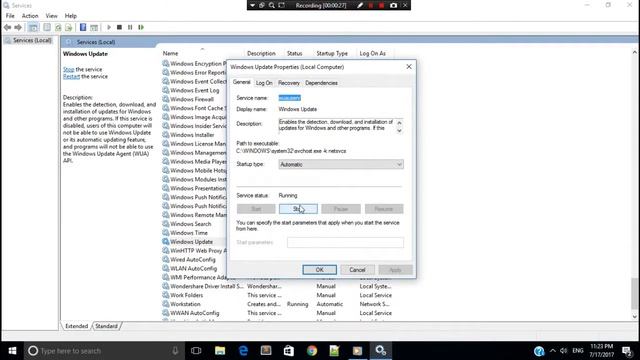Viewport: 640px width, 360px height.
Task: Click the recorder camera snapshot icon
Action: point(393,5)
